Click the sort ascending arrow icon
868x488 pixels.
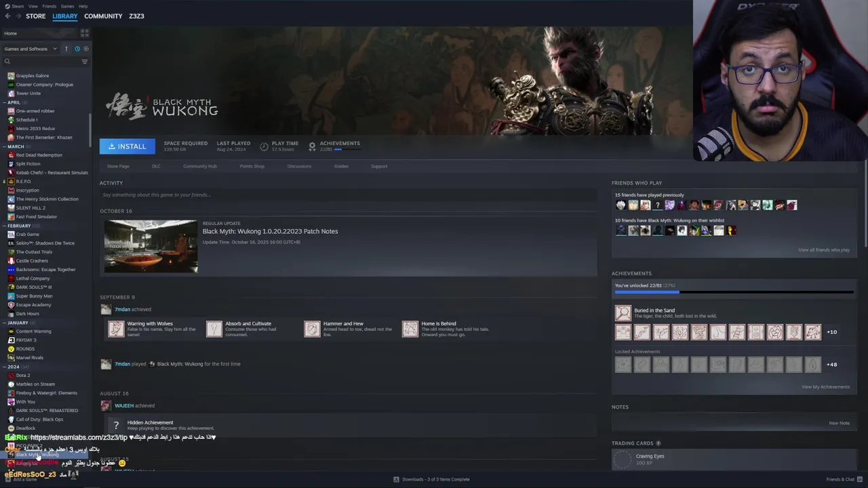[66, 49]
